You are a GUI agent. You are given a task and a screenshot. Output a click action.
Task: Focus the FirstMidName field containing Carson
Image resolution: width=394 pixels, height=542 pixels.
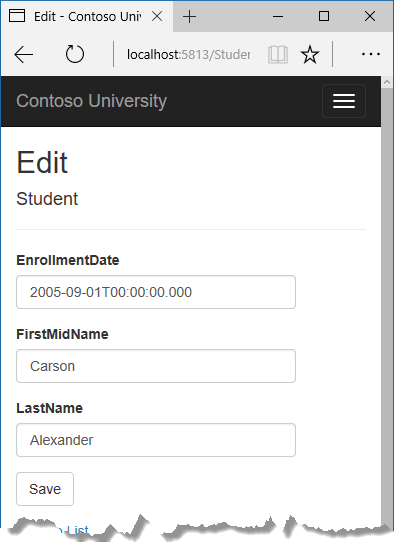point(156,366)
